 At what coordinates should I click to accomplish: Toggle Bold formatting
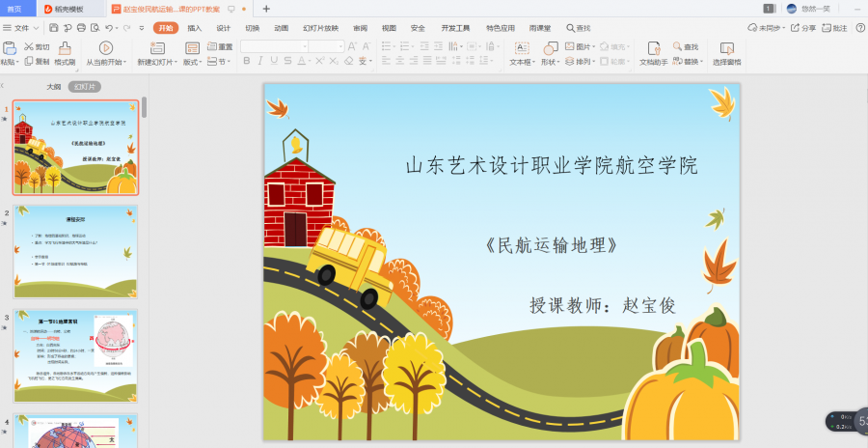tap(247, 61)
